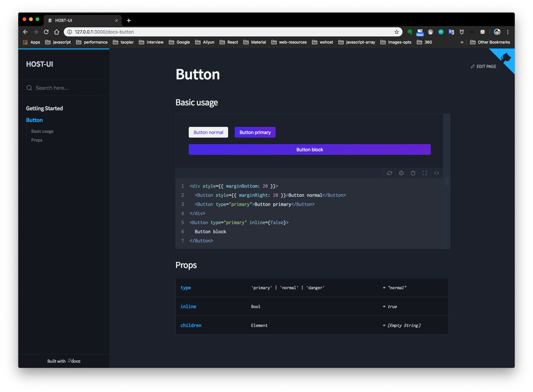The image size is (533, 392).
Task: Click the search magnifier icon in the sidebar
Action: pyautogui.click(x=29, y=88)
